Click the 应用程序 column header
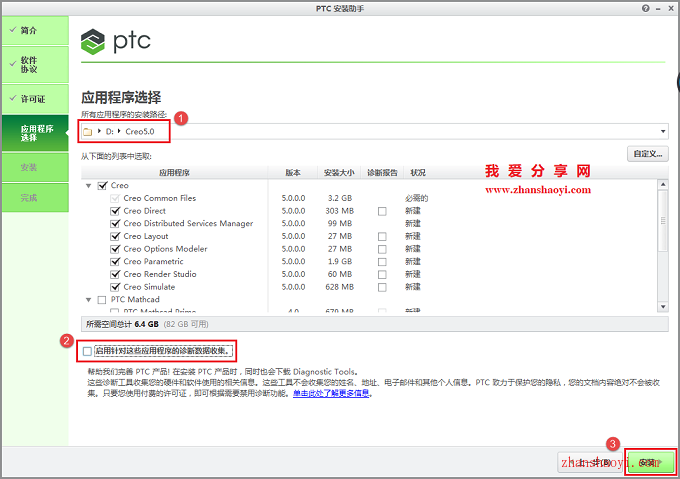The height and width of the screenshot is (479, 680). (174, 173)
